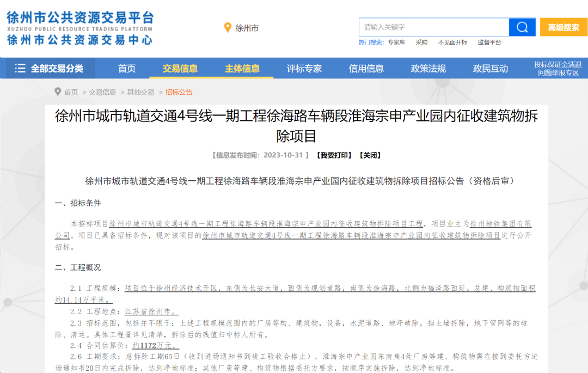This screenshot has width=588, height=373.
Task: Click area value 约14.14万平米
Action: (x=83, y=300)
